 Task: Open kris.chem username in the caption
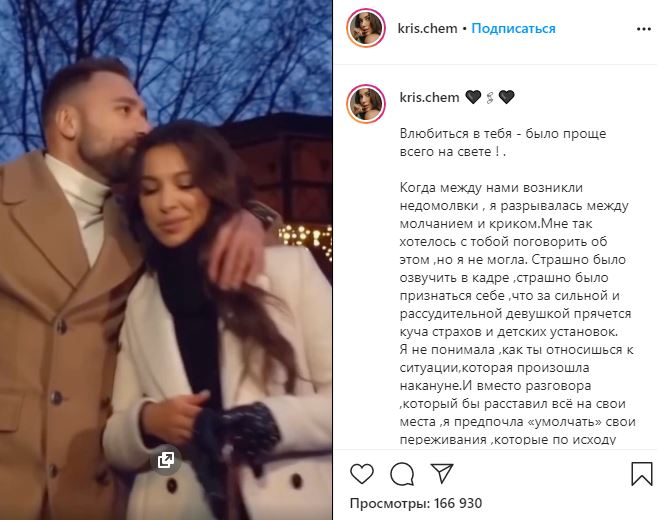(x=429, y=97)
